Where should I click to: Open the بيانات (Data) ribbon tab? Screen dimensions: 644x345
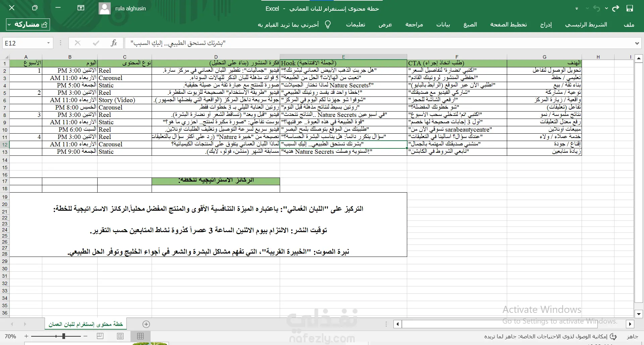[x=443, y=24]
